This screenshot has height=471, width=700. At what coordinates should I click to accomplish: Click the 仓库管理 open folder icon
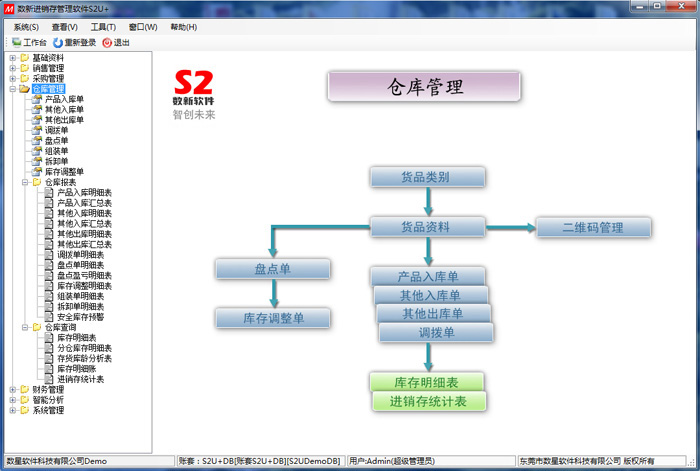tap(24, 89)
